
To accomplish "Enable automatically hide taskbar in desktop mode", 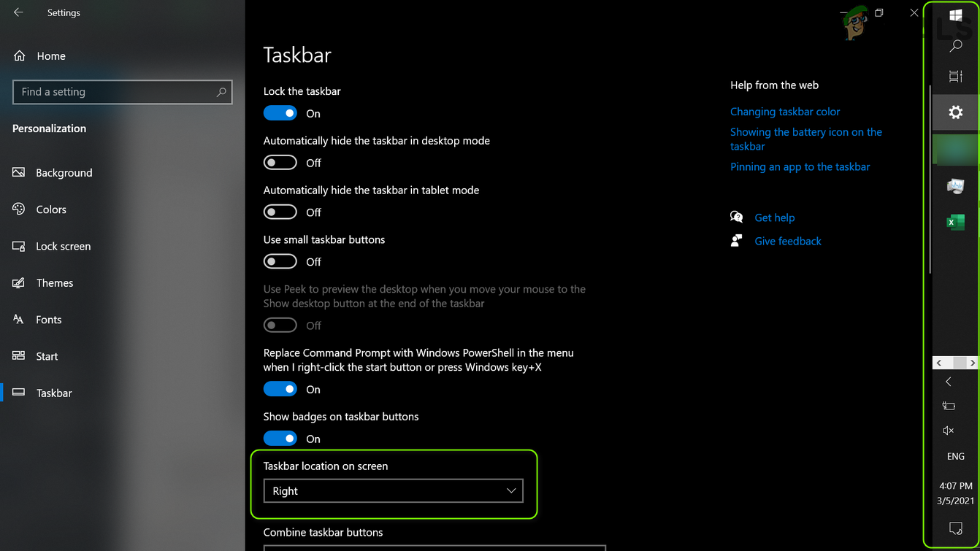I will [280, 163].
